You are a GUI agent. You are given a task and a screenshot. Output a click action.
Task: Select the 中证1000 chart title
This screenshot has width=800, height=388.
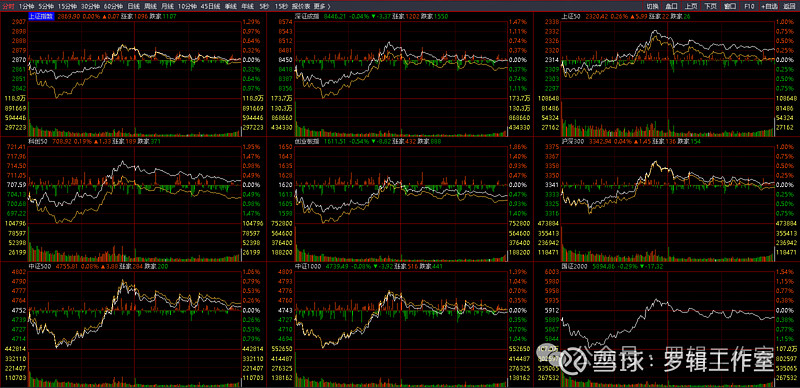click(x=308, y=266)
